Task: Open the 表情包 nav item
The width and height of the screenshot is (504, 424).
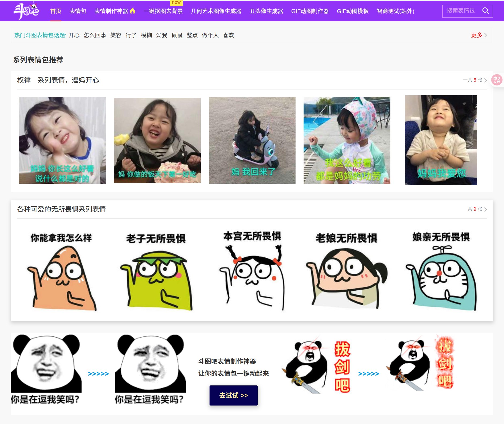Action: (78, 11)
